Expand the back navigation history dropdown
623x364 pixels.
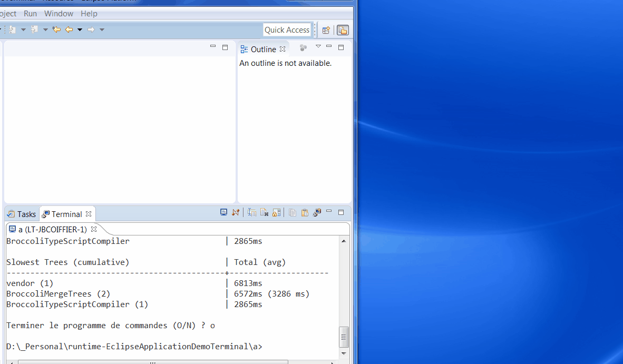pyautogui.click(x=80, y=29)
